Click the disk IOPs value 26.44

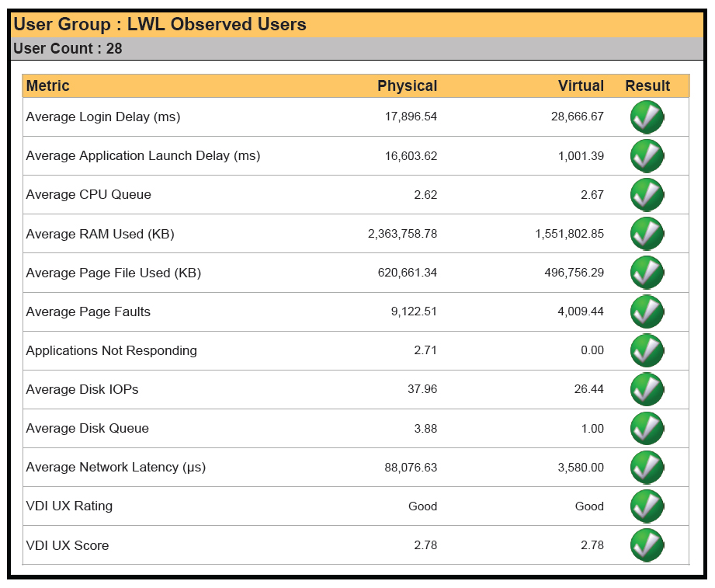point(588,389)
